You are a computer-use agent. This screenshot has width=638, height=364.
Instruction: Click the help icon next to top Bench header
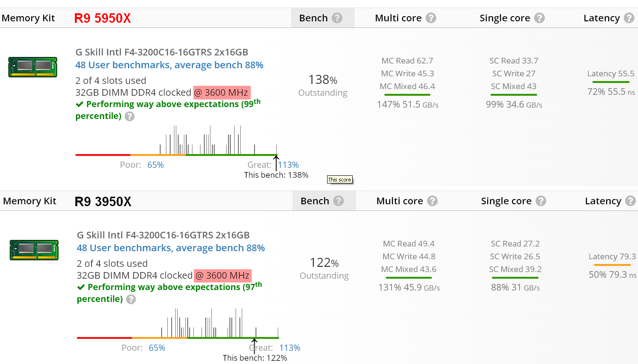click(x=337, y=18)
